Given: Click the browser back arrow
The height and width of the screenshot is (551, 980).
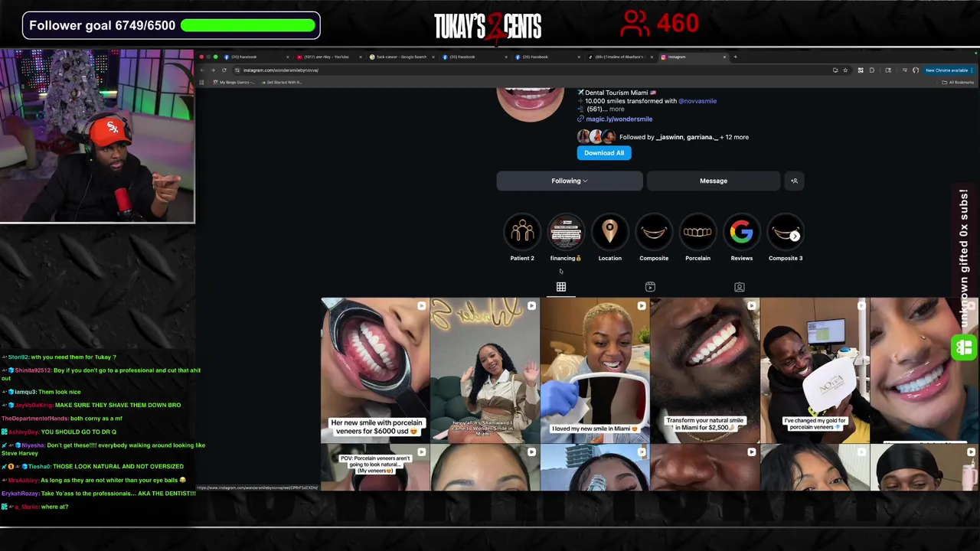Looking at the screenshot, I should [x=202, y=70].
